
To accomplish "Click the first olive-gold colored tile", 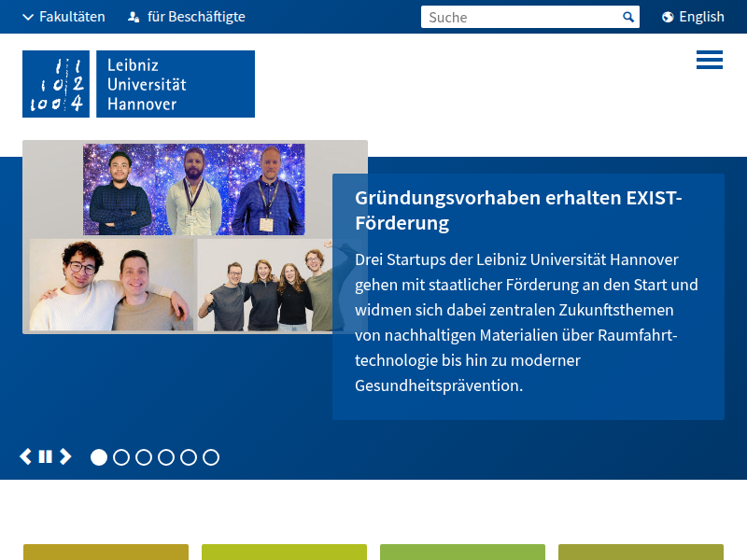I will coord(106,552).
